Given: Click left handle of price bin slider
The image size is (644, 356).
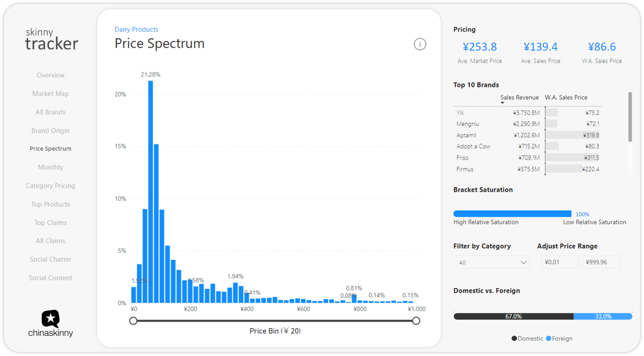Looking at the screenshot, I should (x=134, y=321).
